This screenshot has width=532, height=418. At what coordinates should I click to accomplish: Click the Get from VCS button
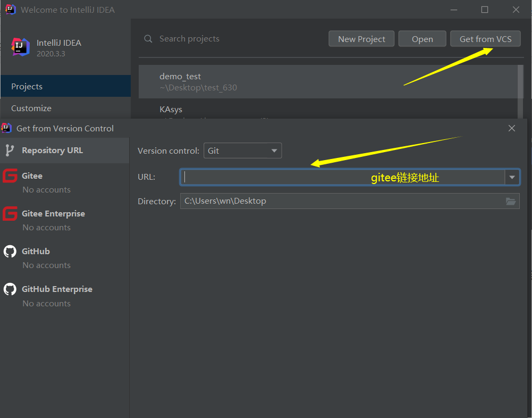click(x=485, y=39)
